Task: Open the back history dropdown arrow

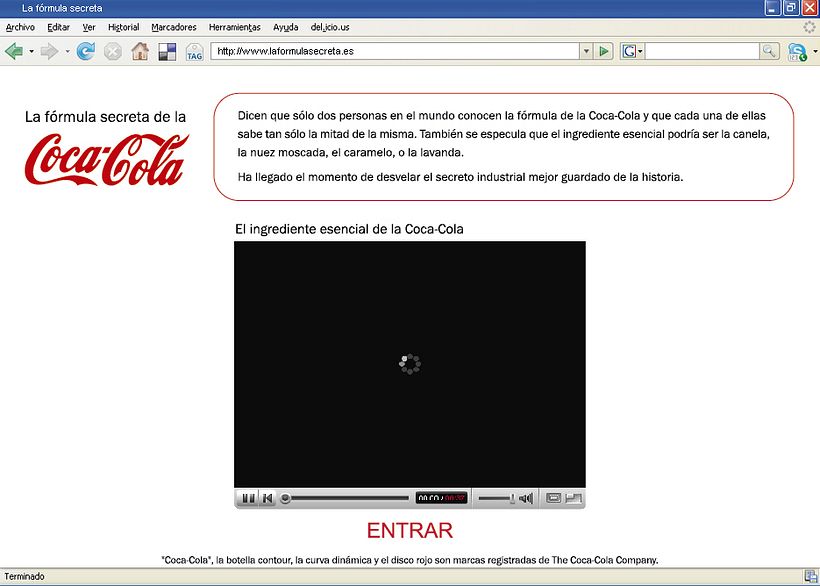Action: [31, 51]
